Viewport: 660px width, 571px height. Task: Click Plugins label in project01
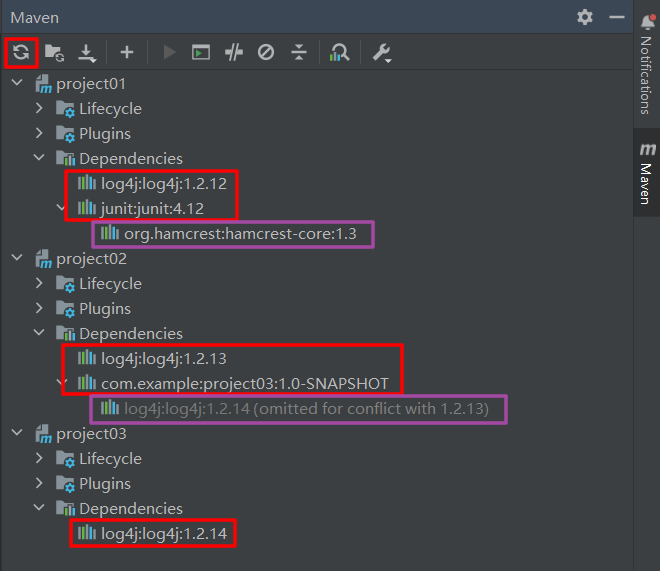click(x=105, y=134)
